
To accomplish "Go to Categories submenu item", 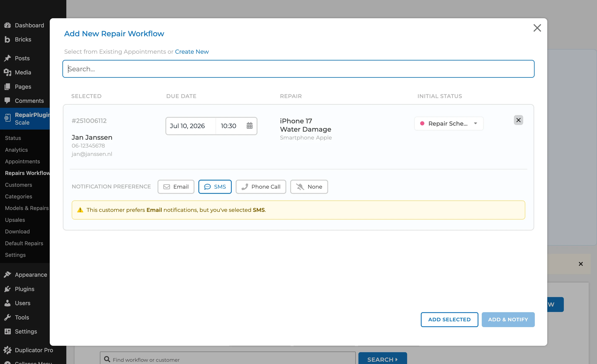I will click(x=18, y=197).
